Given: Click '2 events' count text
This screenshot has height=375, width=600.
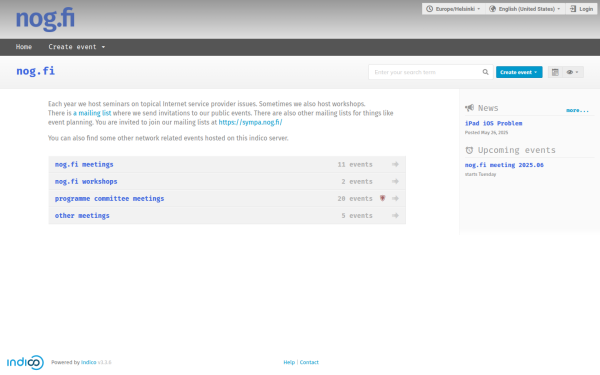Looking at the screenshot, I should coord(357,181).
